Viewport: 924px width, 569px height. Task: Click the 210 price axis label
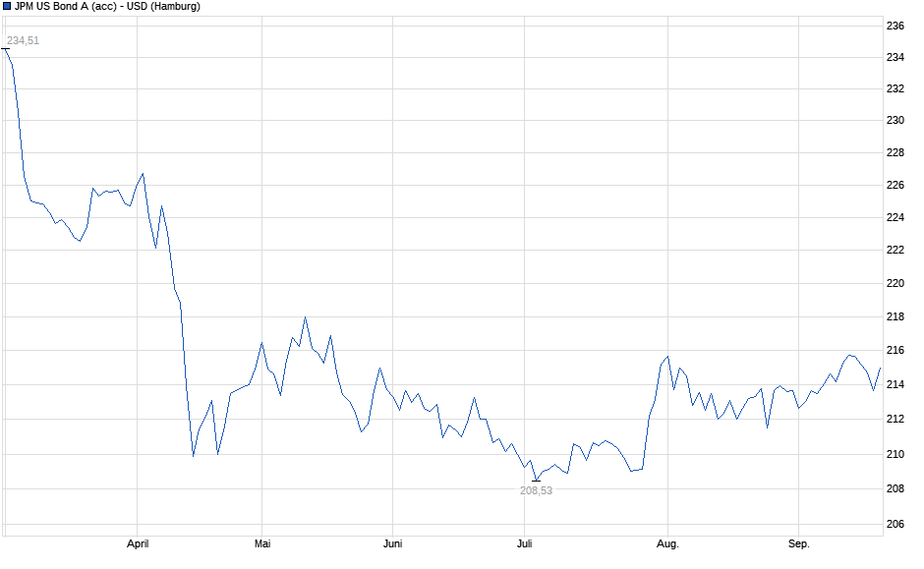tap(895, 454)
